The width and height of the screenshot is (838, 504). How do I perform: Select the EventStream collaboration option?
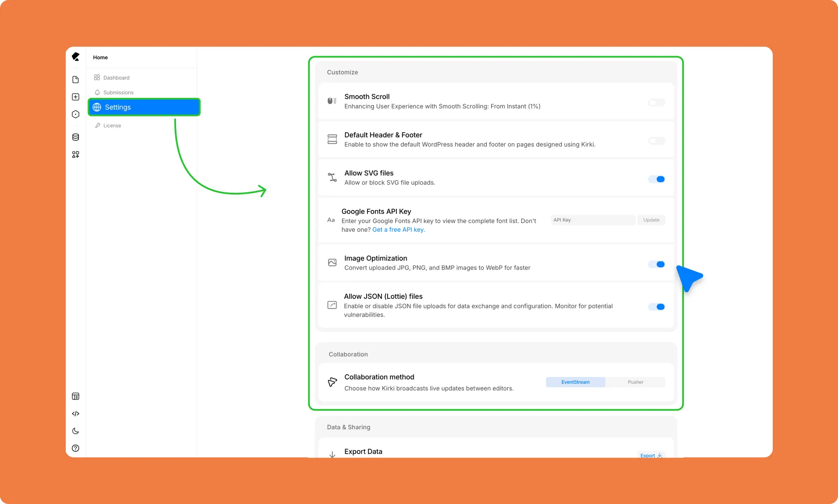click(575, 382)
